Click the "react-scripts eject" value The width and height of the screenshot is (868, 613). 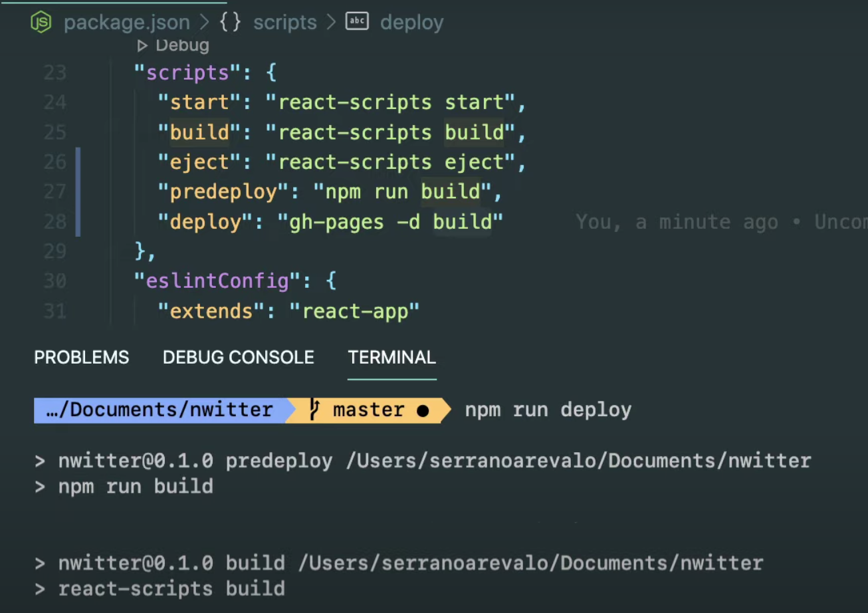390,162
